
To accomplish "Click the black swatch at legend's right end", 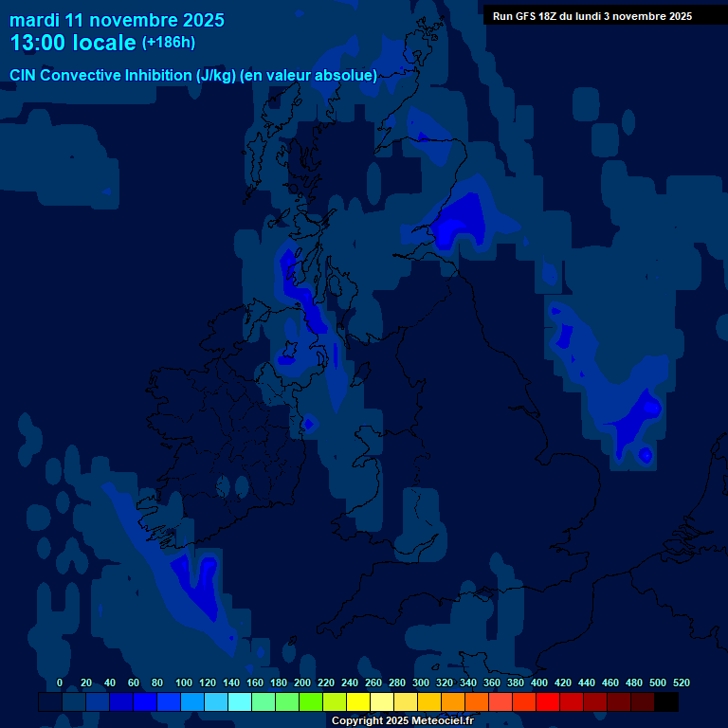I will click(x=666, y=702).
